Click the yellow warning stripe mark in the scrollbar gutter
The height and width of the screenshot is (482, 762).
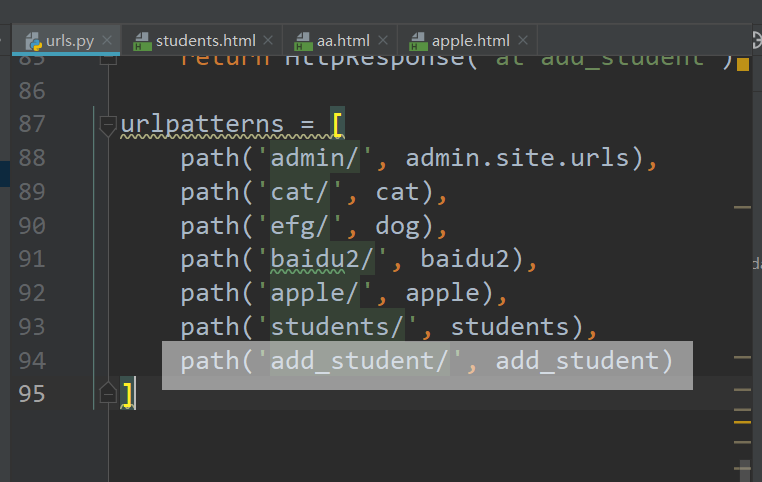pos(742,422)
